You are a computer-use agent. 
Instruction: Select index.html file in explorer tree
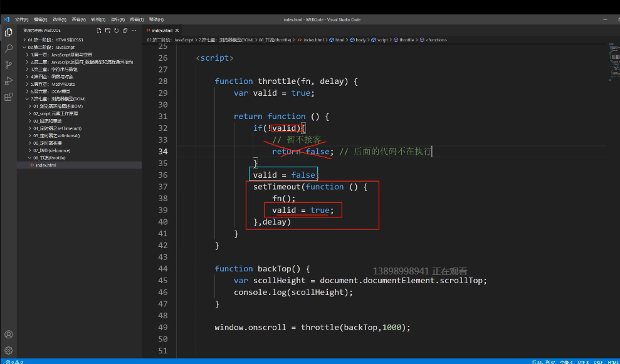pos(79,165)
